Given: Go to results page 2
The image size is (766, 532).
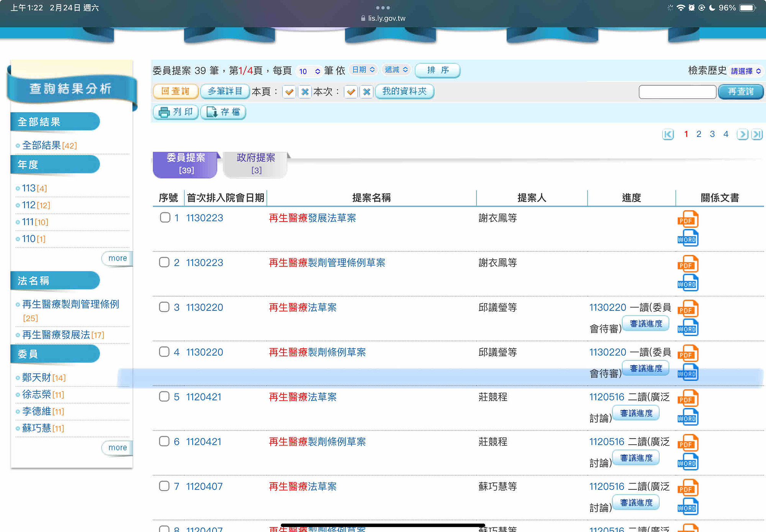Looking at the screenshot, I should click(699, 134).
